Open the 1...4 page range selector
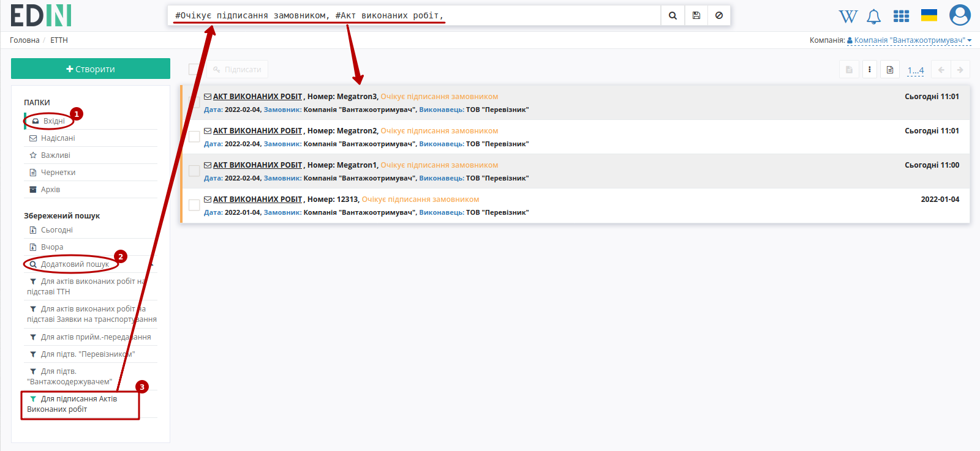The width and height of the screenshot is (980, 451). coord(916,70)
